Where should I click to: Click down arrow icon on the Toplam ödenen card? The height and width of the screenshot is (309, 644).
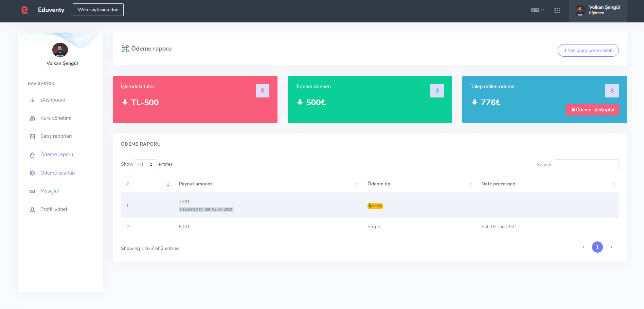coord(300,102)
